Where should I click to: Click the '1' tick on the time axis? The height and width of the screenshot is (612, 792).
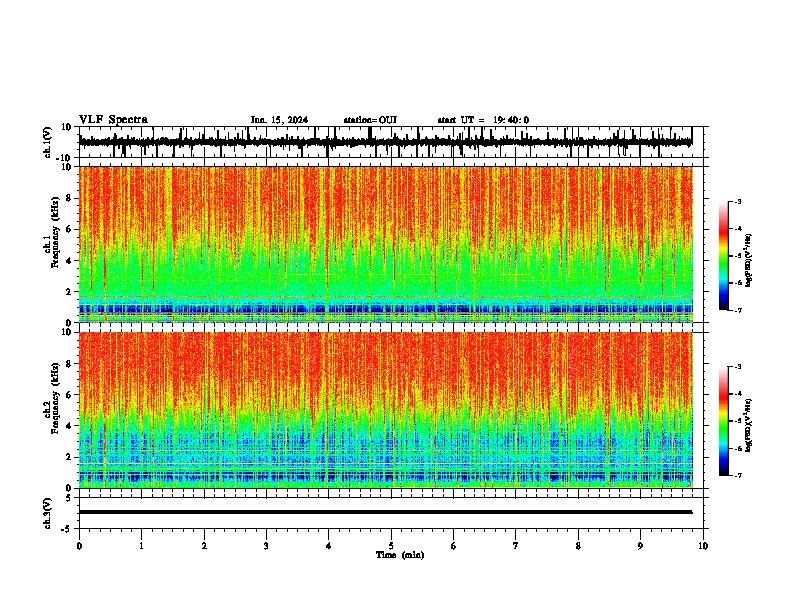pyautogui.click(x=141, y=546)
